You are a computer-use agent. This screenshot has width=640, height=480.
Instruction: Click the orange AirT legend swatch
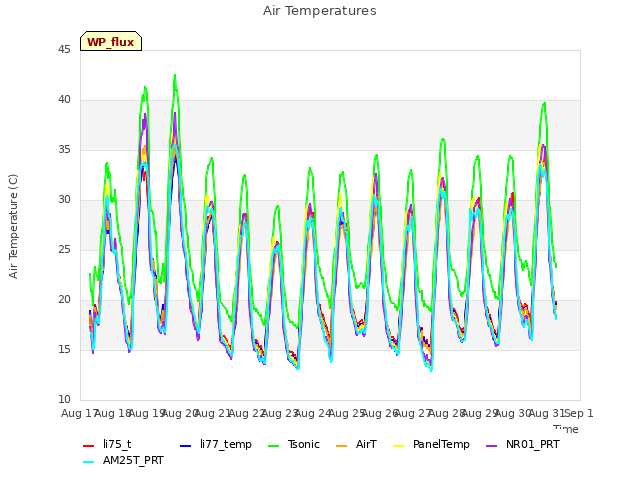coord(341,446)
